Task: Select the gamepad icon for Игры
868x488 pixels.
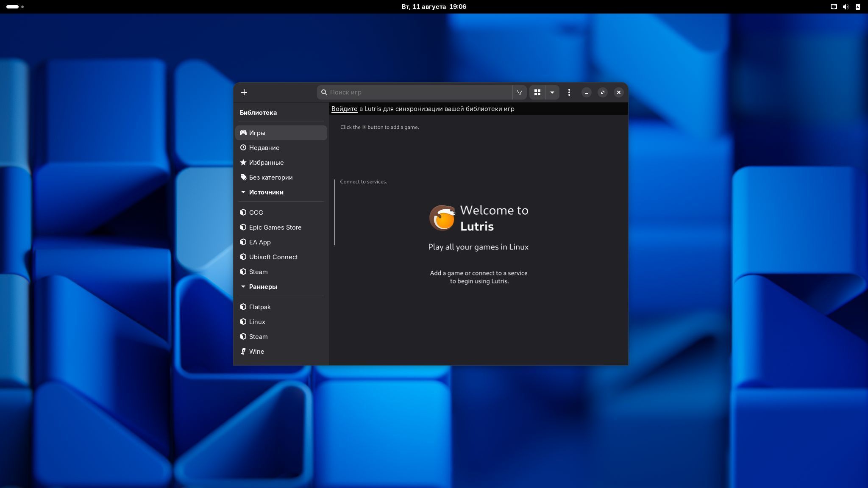Action: coord(243,133)
